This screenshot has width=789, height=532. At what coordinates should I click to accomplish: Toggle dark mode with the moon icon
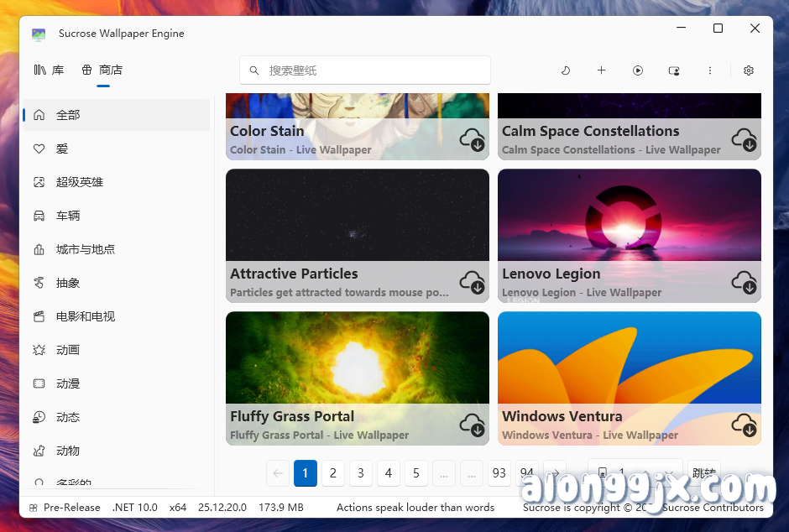566,70
